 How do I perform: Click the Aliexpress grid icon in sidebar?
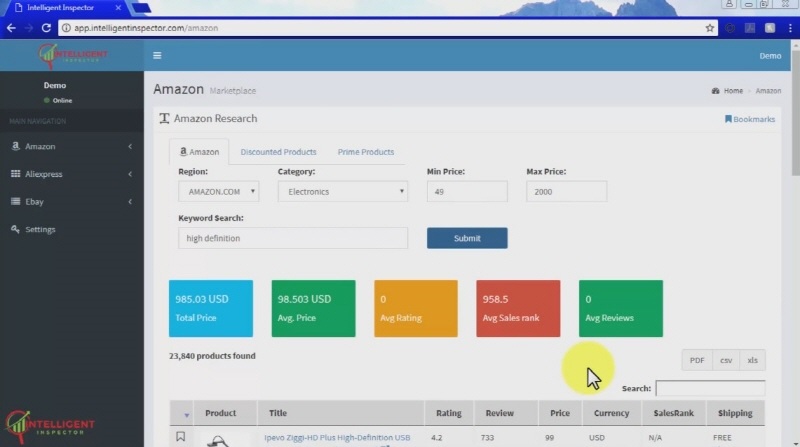[x=15, y=173]
